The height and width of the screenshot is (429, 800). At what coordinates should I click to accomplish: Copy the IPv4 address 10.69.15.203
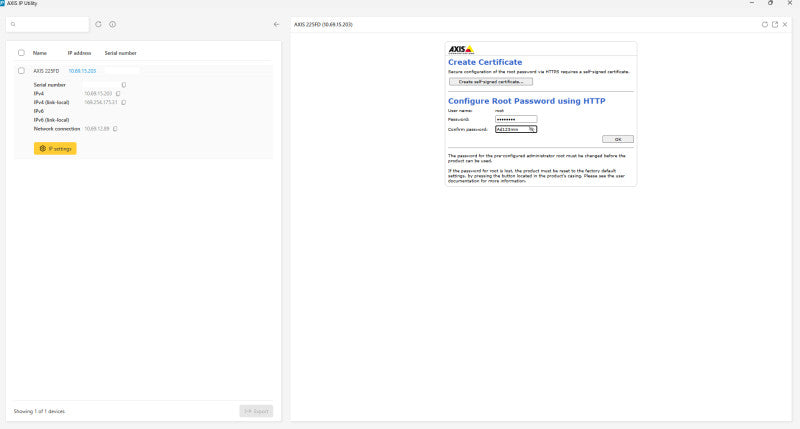pyautogui.click(x=118, y=93)
